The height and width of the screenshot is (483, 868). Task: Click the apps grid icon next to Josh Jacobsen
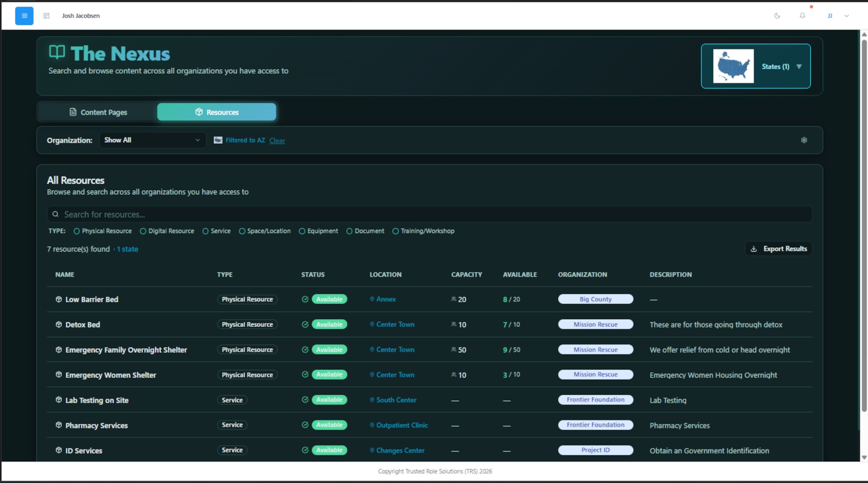click(47, 15)
